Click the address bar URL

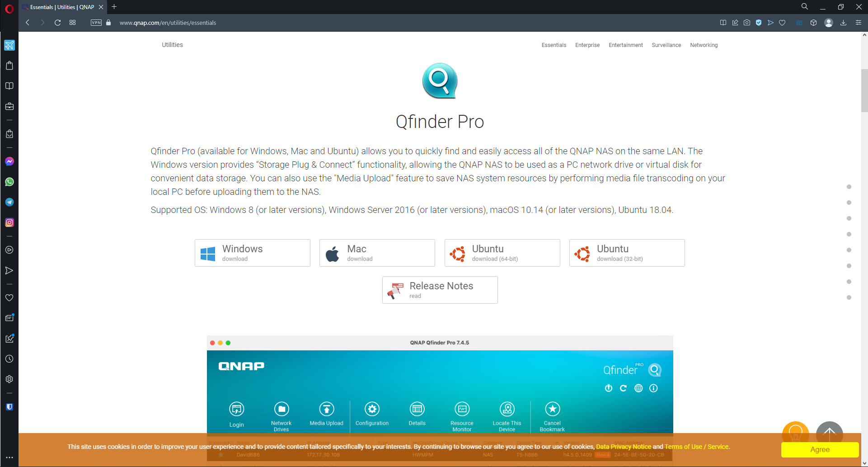pyautogui.click(x=168, y=23)
